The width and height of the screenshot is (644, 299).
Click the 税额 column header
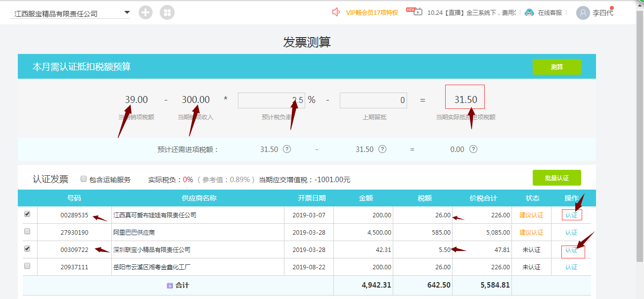pos(424,198)
